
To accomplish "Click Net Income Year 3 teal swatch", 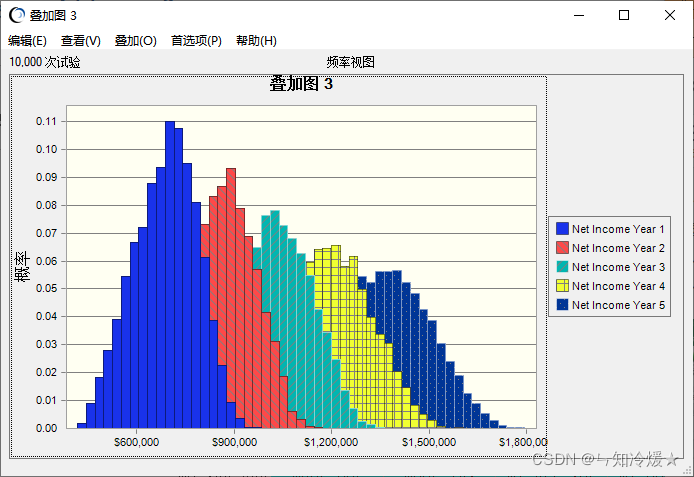I will tap(562, 266).
